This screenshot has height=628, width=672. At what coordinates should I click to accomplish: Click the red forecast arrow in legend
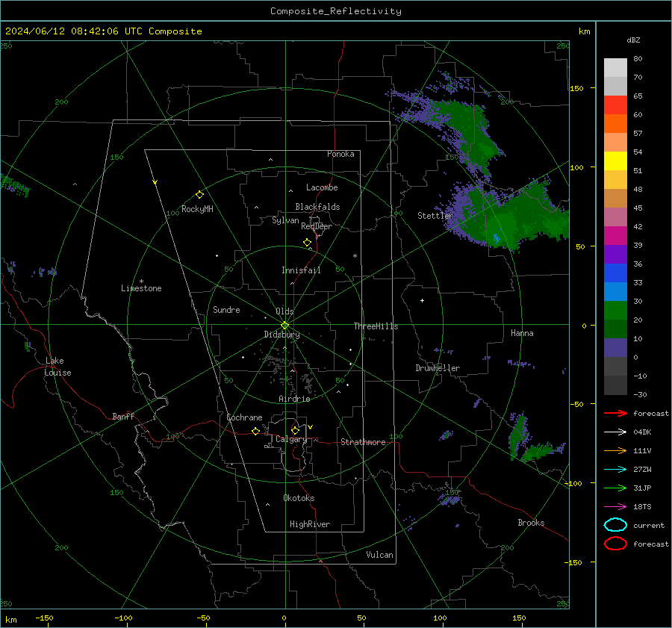(615, 413)
